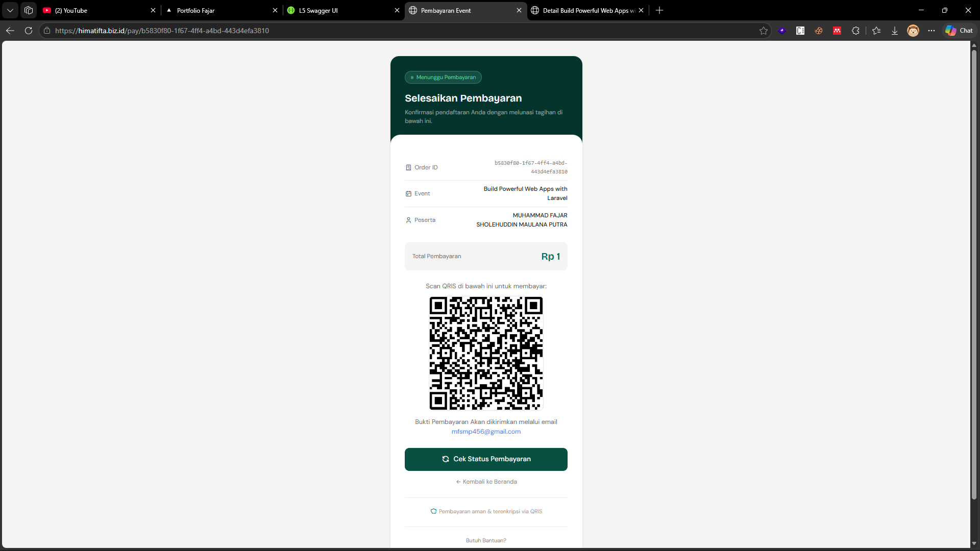This screenshot has height=551, width=980.
Task: Click the Order ID receipt icon
Action: tap(408, 167)
